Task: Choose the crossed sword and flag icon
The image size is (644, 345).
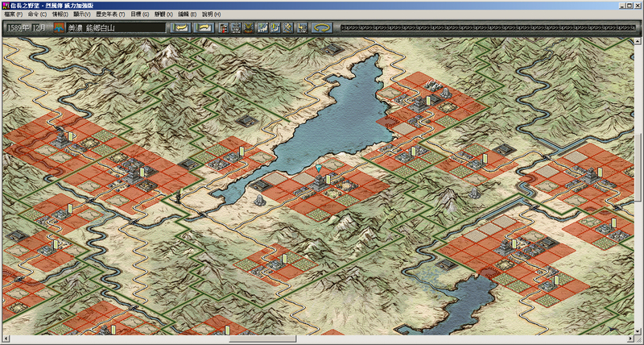Action: (288, 28)
